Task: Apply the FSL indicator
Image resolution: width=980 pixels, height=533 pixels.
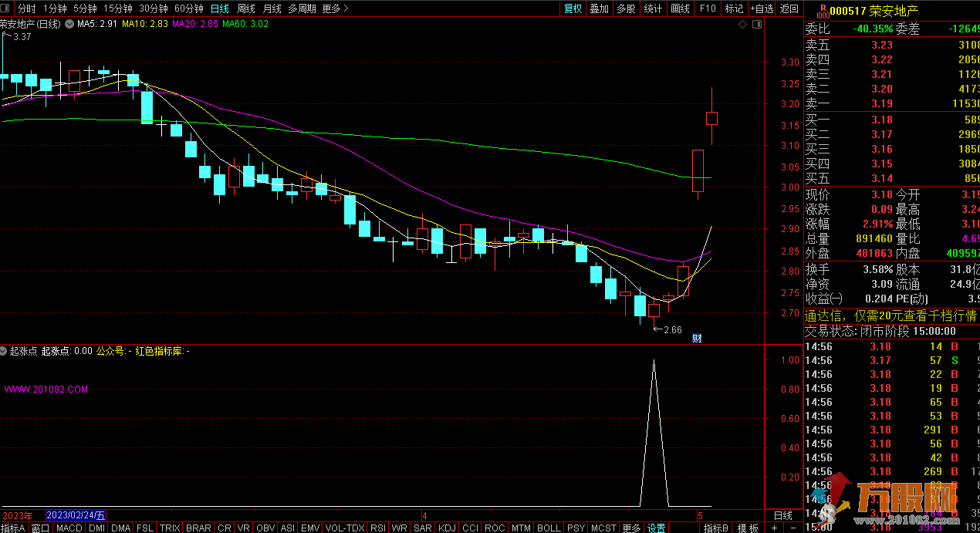Action: click(144, 528)
